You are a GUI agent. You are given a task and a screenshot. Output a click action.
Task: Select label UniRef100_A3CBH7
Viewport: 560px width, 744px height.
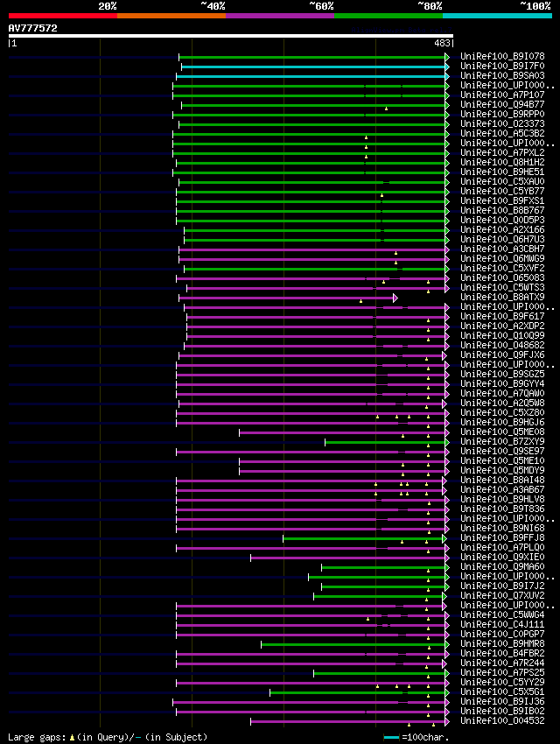pyautogui.click(x=502, y=249)
